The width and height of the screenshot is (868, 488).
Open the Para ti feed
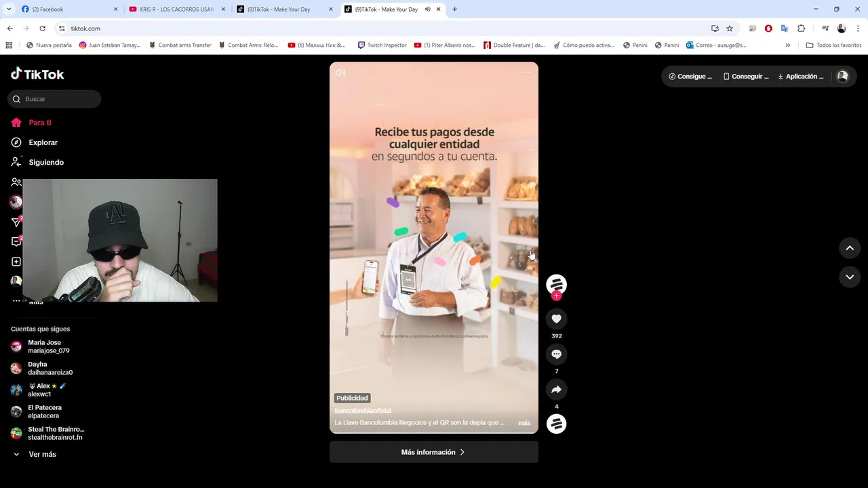point(41,123)
